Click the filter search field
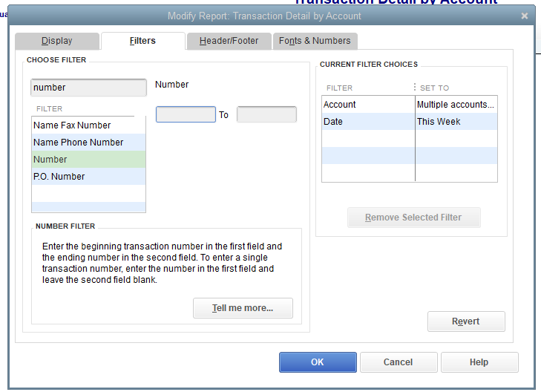541x392 pixels. point(88,88)
